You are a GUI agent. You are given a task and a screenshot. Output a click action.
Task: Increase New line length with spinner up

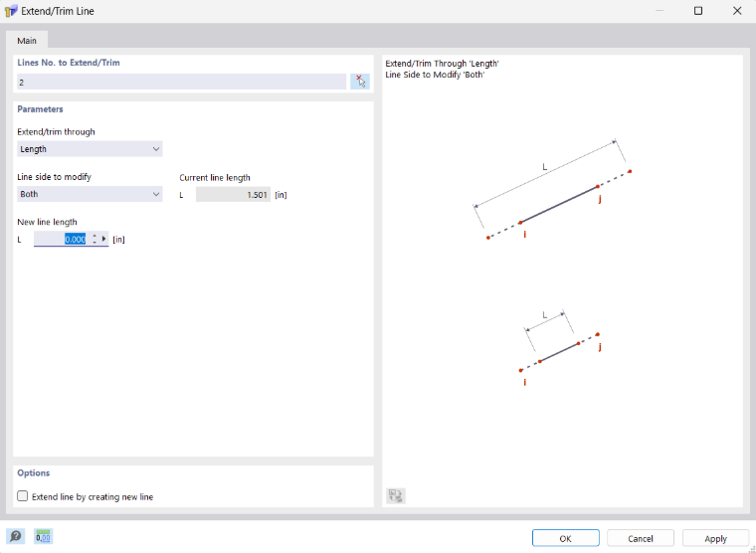click(x=94, y=236)
